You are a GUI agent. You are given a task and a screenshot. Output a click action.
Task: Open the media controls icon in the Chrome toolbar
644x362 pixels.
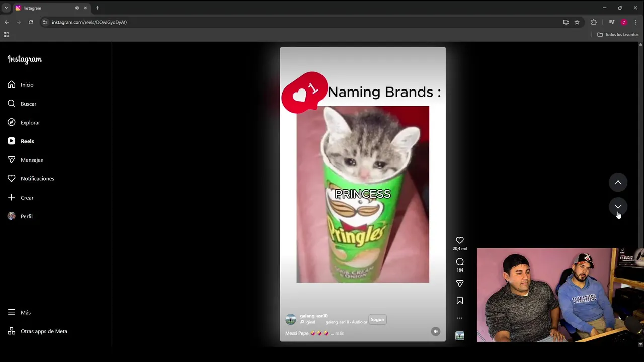612,22
